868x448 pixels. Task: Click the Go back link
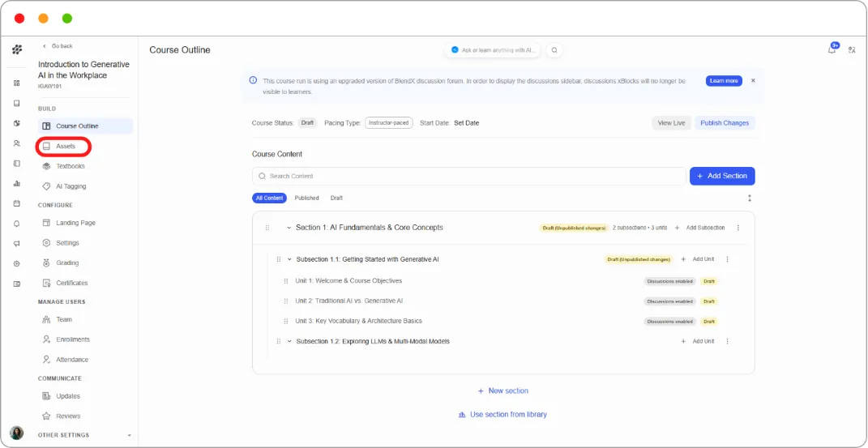[x=58, y=46]
